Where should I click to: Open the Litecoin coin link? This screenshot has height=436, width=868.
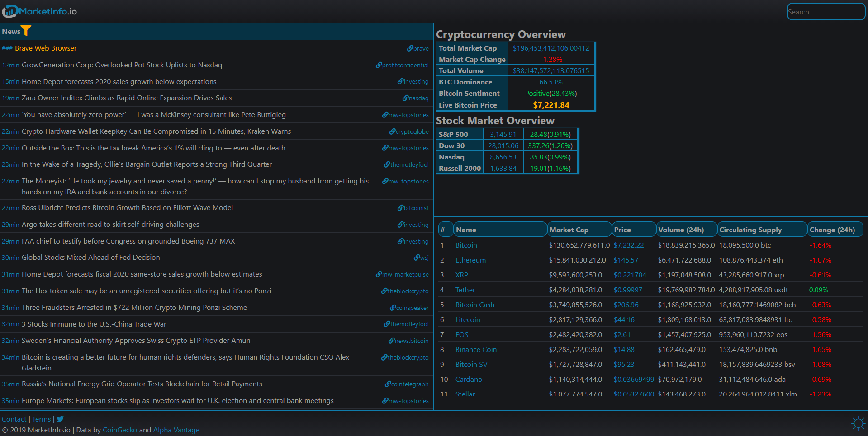click(x=468, y=319)
